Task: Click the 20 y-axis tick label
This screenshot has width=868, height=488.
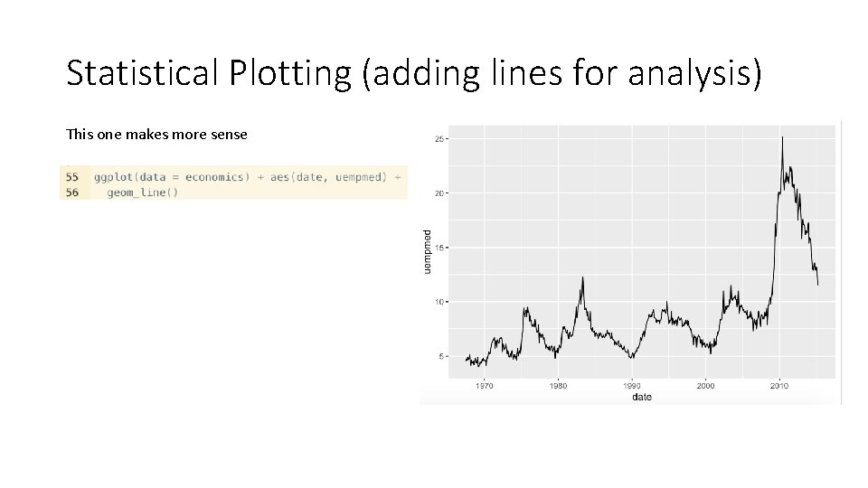Action: [x=438, y=193]
